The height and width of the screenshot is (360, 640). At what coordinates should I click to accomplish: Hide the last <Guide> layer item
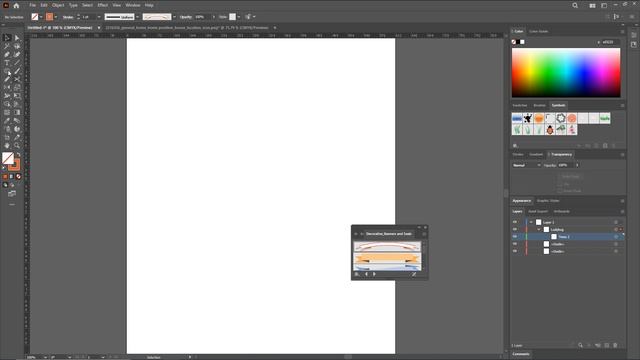pyautogui.click(x=515, y=251)
